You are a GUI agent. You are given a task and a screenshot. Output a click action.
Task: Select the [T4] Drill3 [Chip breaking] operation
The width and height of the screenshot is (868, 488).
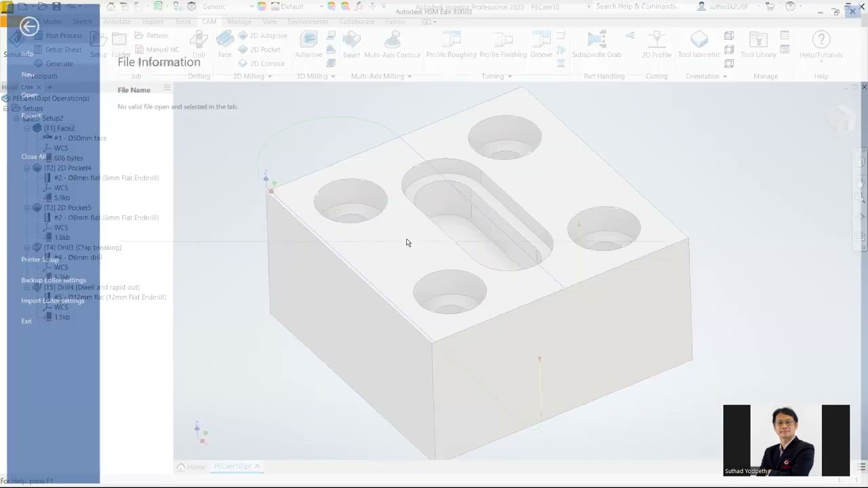82,247
